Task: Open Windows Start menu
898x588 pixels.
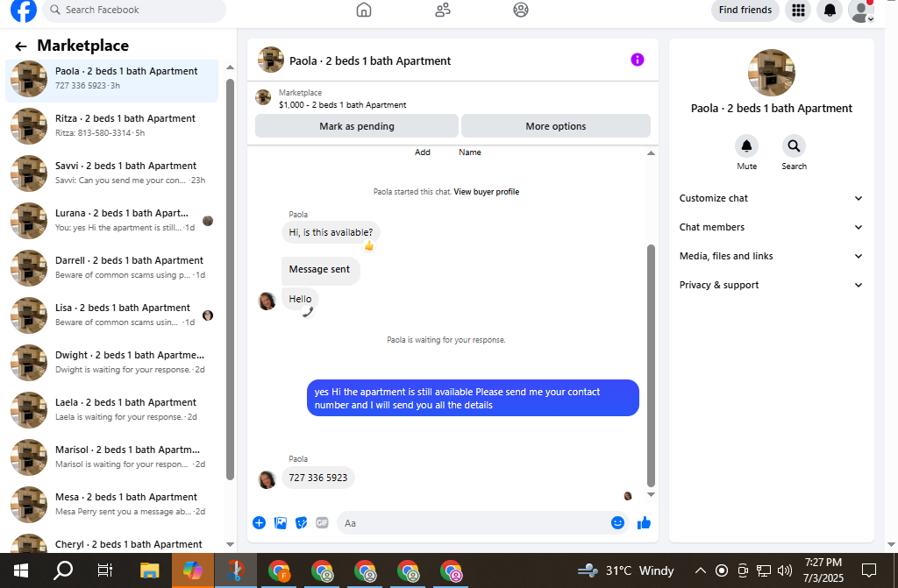Action: coord(21,570)
